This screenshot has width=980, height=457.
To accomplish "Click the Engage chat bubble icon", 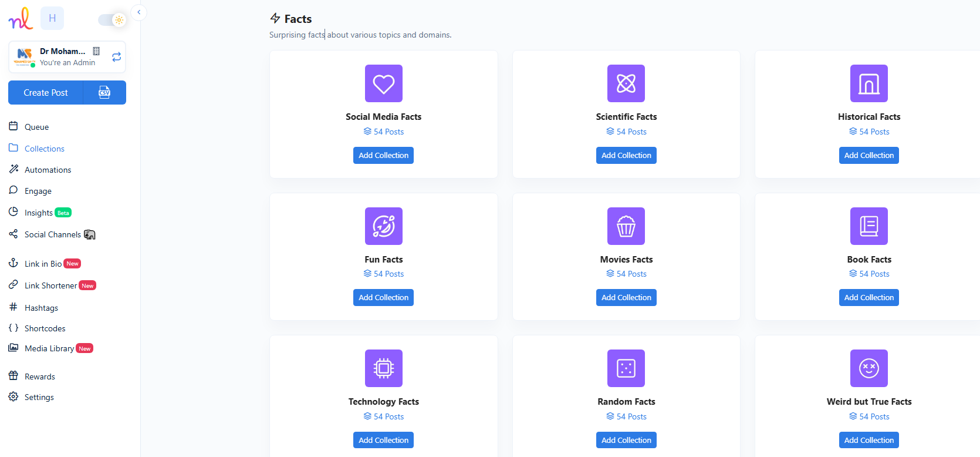I will [x=13, y=190].
